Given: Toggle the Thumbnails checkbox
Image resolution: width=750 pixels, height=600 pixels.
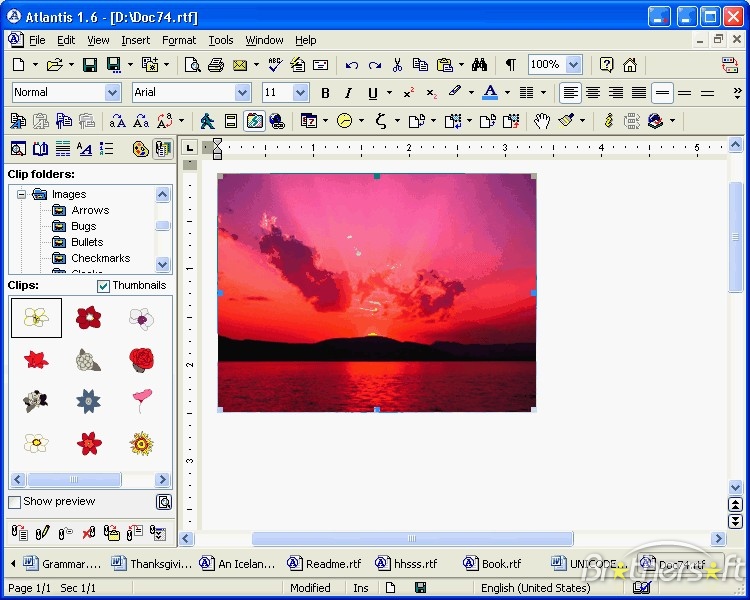Looking at the screenshot, I should pyautogui.click(x=104, y=286).
